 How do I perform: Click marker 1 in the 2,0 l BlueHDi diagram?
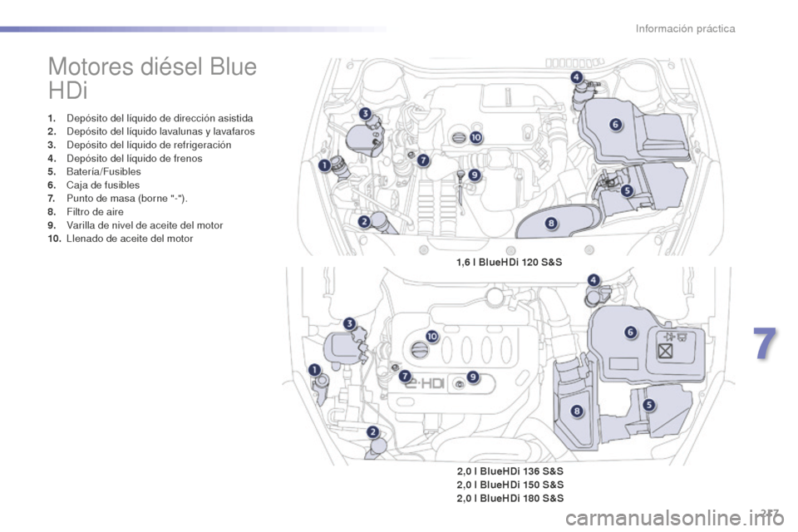(x=314, y=370)
